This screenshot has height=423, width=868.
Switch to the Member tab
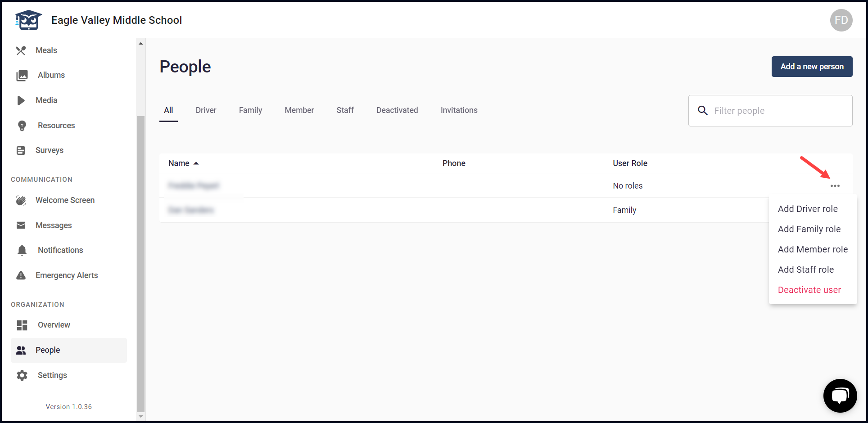(x=299, y=110)
